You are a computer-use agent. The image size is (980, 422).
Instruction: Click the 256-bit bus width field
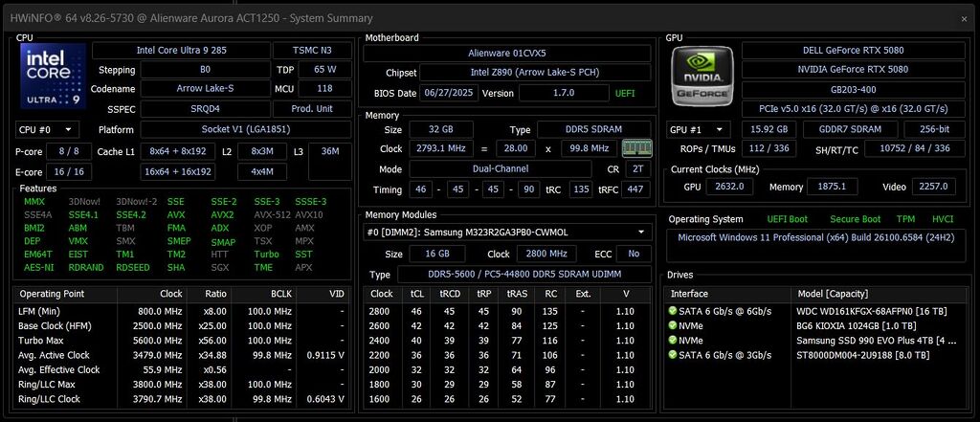click(x=934, y=129)
